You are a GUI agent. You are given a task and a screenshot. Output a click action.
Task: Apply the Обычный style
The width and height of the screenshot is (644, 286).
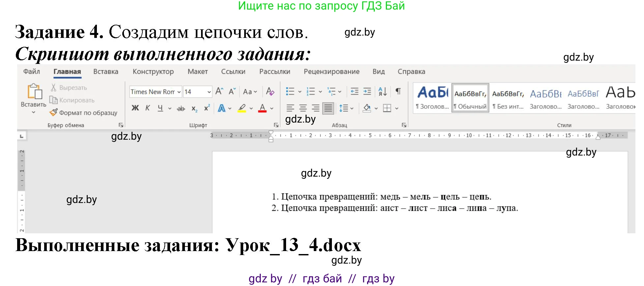[x=470, y=98]
